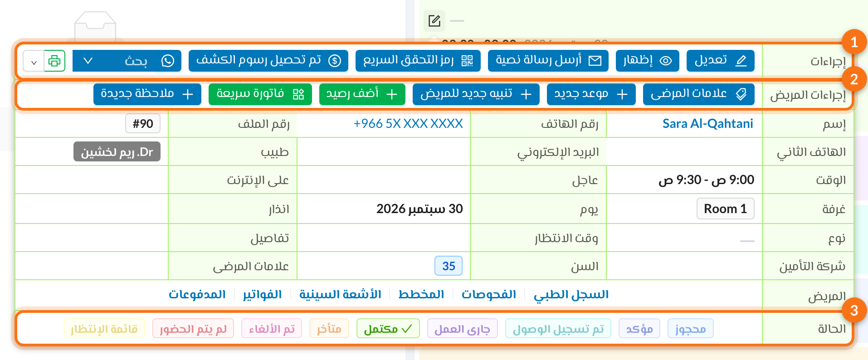This screenshot has width=868, height=360.
Task: Click علامات المرضى tag button
Action: pos(699,94)
